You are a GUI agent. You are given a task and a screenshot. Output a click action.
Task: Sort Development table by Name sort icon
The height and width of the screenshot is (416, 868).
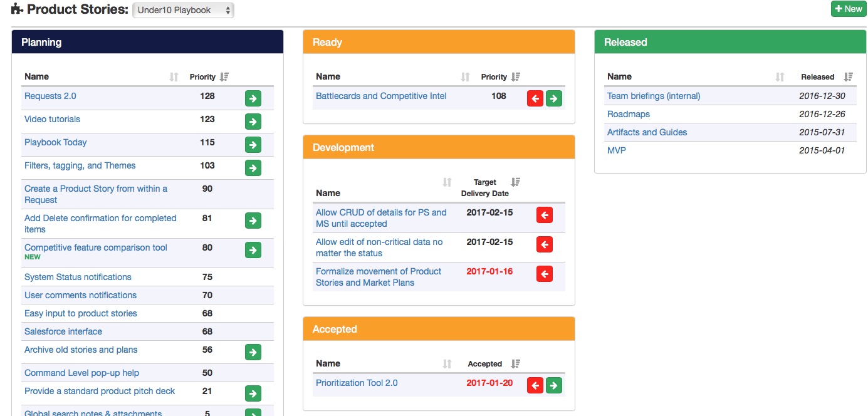pos(447,182)
